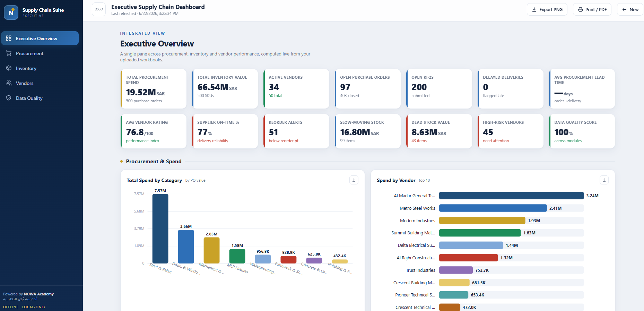Screen dimensions: 644x311
Task: Select the Supplier On-Time % card
Action: coord(225,131)
